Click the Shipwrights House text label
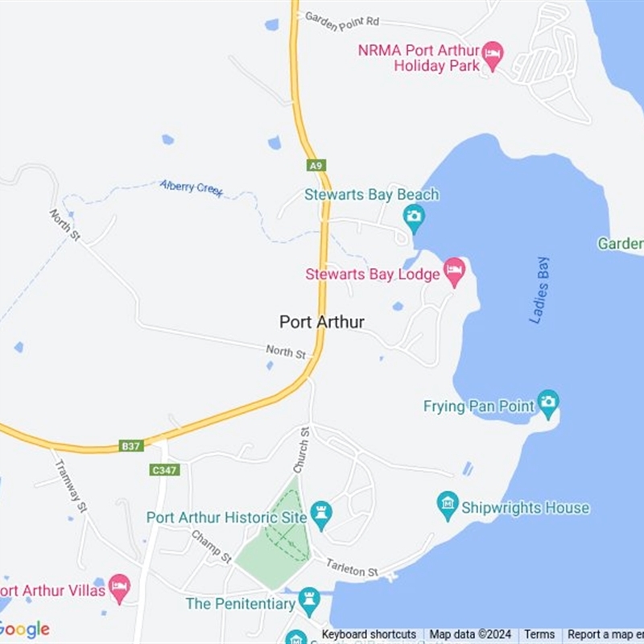The height and width of the screenshot is (644, 644). 526,508
